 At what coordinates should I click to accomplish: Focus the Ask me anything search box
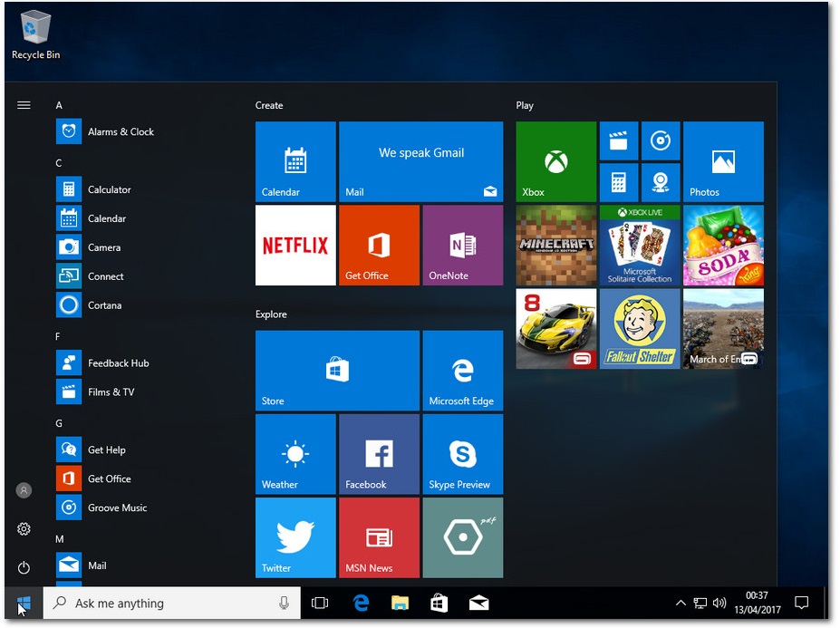pyautogui.click(x=171, y=604)
